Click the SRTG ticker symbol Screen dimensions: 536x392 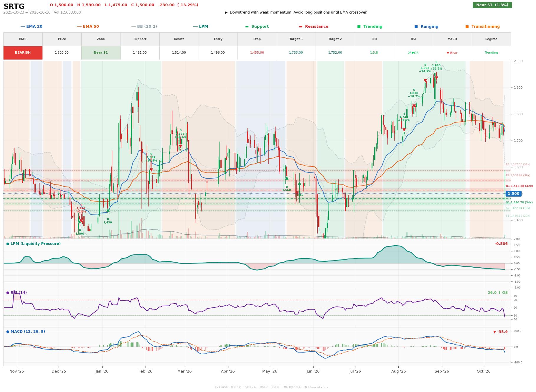tap(14, 6)
